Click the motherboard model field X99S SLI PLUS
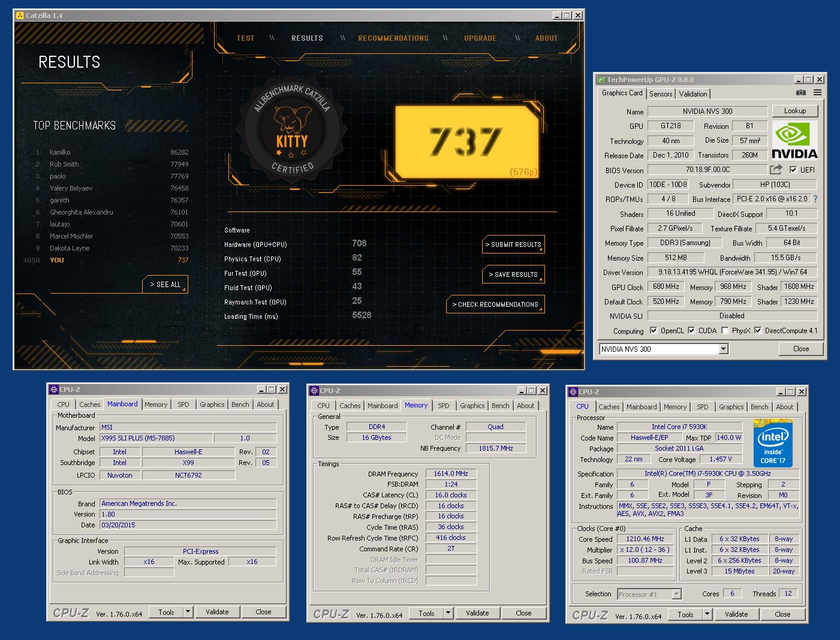The width and height of the screenshot is (840, 640). click(156, 438)
